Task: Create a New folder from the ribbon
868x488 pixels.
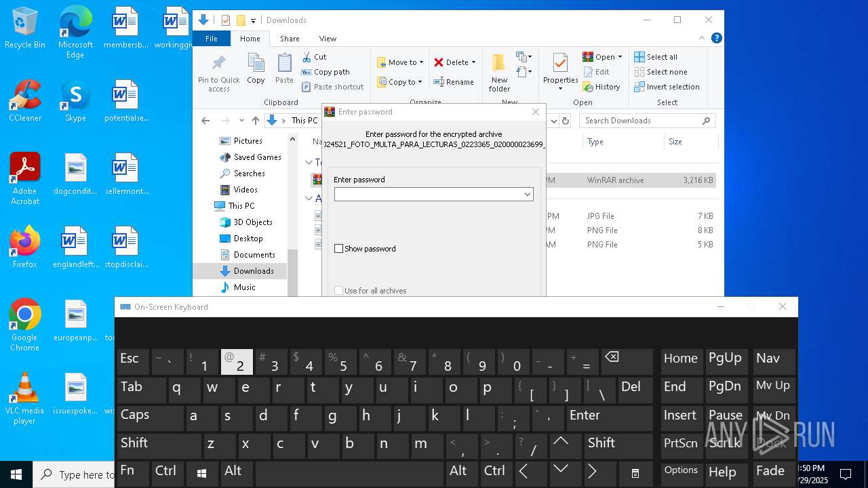Action: (x=499, y=73)
